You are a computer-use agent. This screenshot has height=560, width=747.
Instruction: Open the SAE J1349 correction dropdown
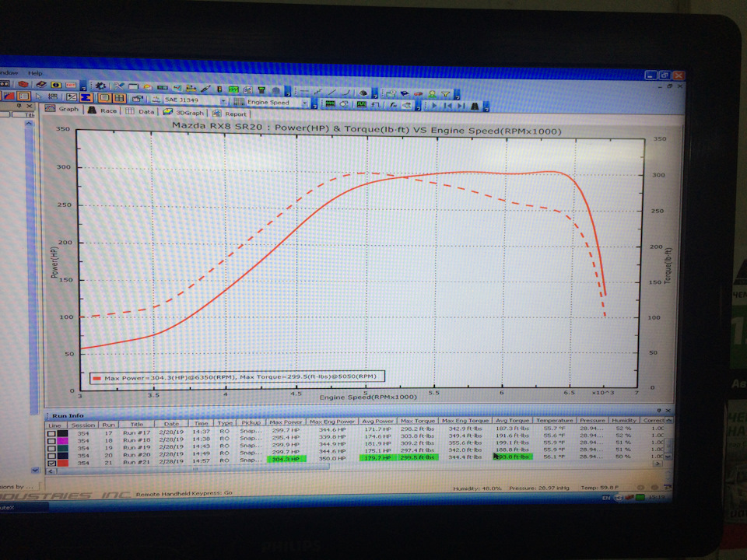coord(223,101)
